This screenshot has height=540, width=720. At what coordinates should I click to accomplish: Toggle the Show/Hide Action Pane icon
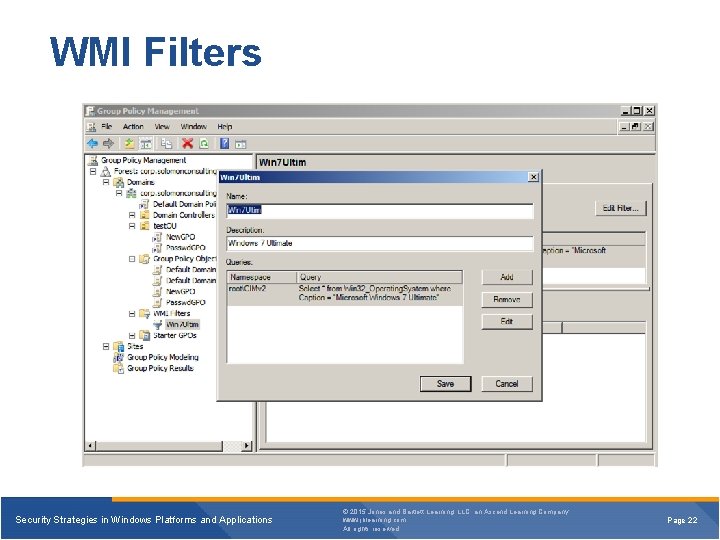pos(241,144)
